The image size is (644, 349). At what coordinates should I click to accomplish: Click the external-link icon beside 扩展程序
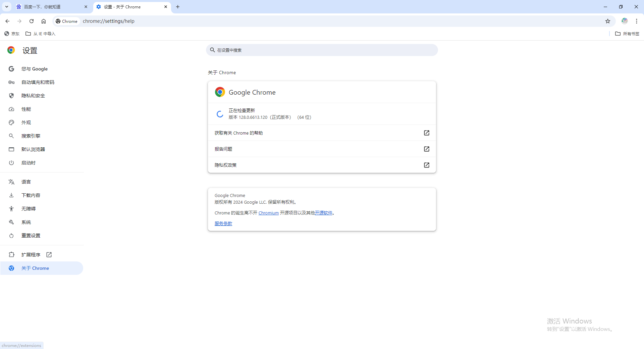click(x=49, y=255)
